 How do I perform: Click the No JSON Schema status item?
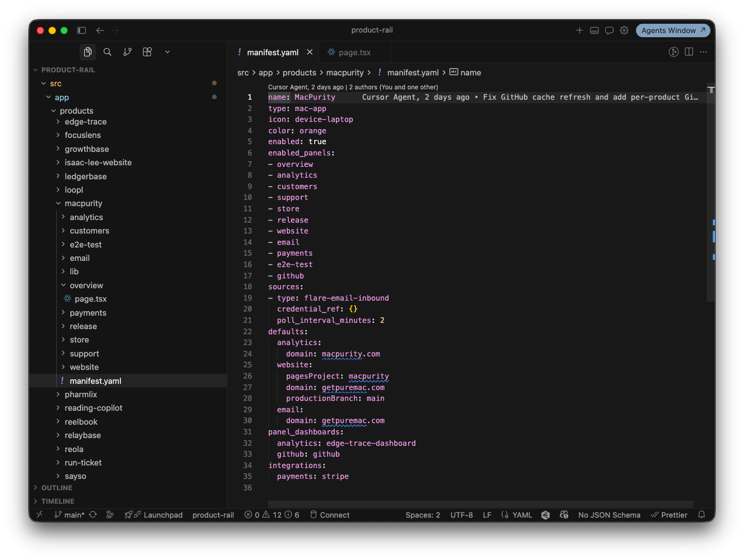(609, 515)
